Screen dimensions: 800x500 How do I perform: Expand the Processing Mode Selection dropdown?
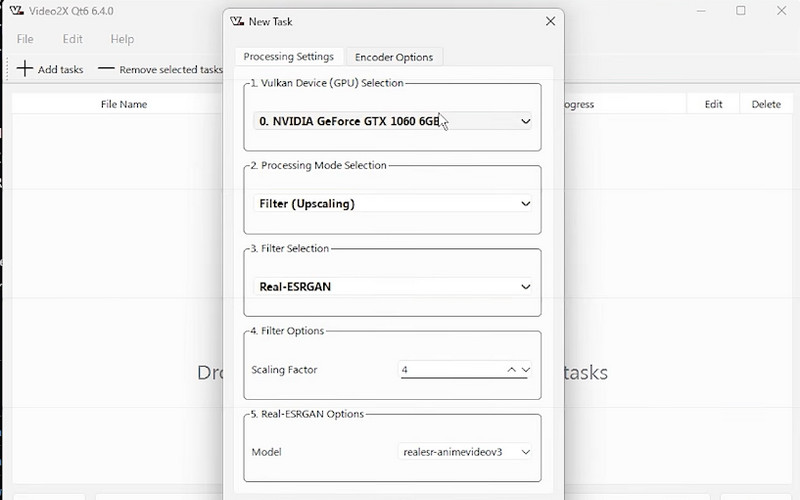point(394,204)
